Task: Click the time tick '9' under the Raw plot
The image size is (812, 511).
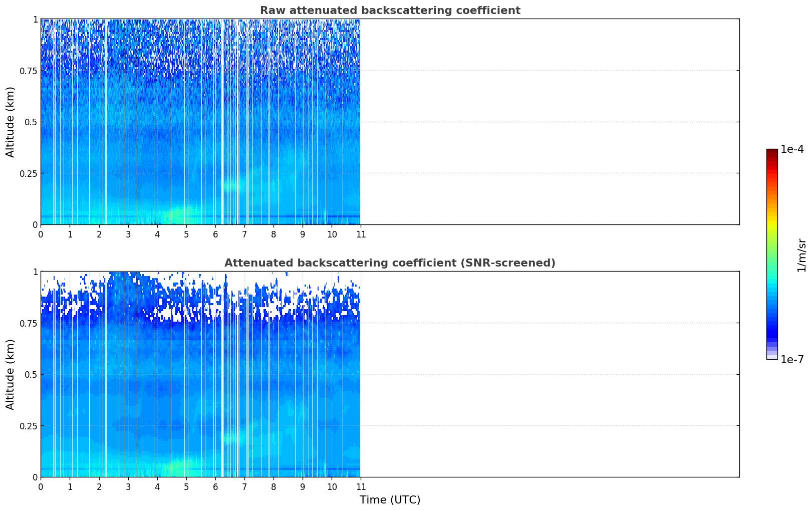Action: [303, 234]
